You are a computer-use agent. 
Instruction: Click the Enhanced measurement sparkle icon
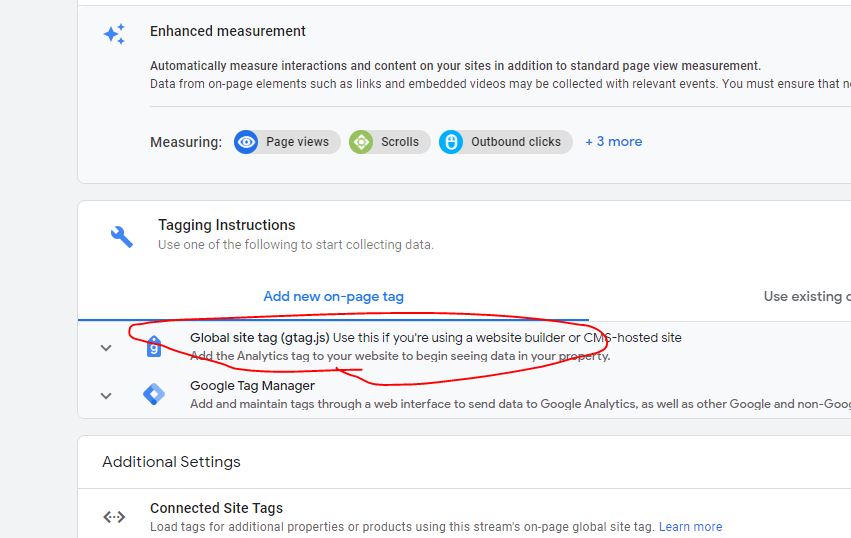click(x=115, y=34)
